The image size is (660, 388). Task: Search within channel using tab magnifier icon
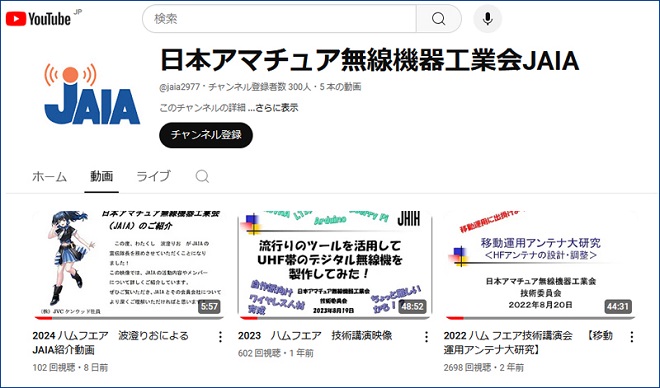click(x=202, y=176)
